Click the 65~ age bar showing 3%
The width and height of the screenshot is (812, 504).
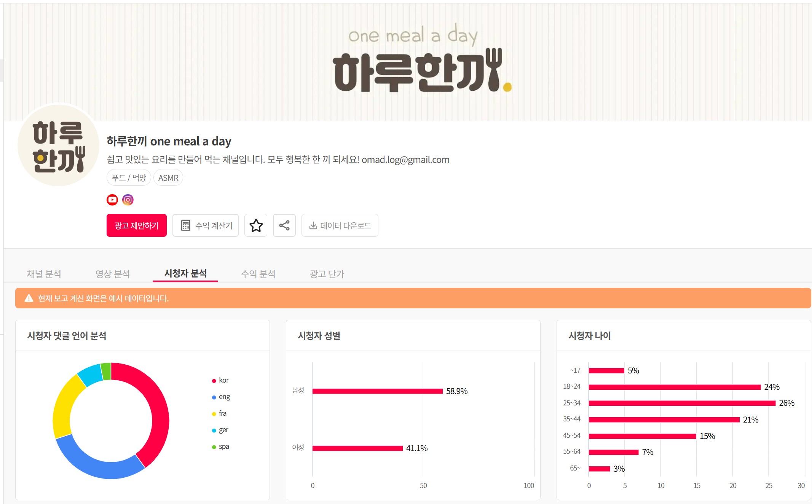click(x=600, y=469)
